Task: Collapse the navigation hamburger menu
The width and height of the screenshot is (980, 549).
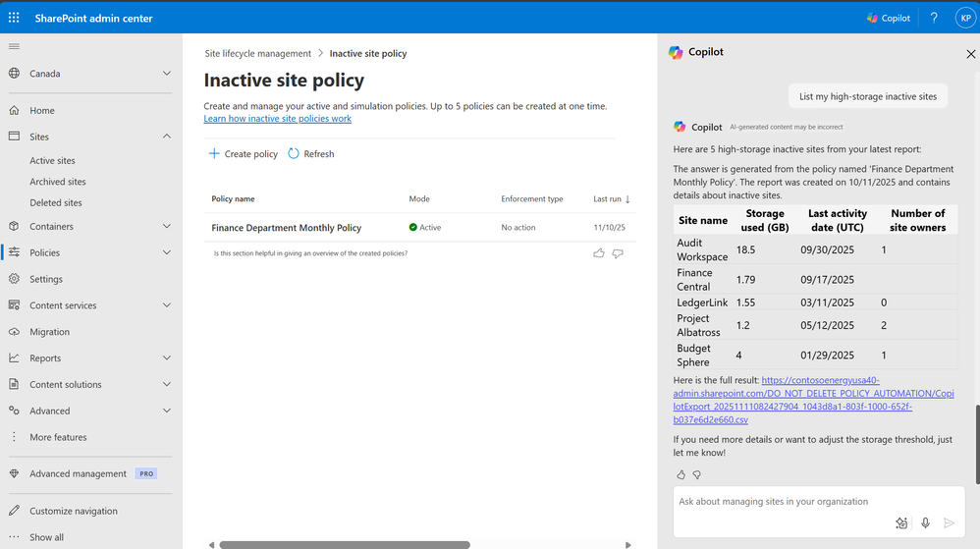Action: click(x=14, y=46)
